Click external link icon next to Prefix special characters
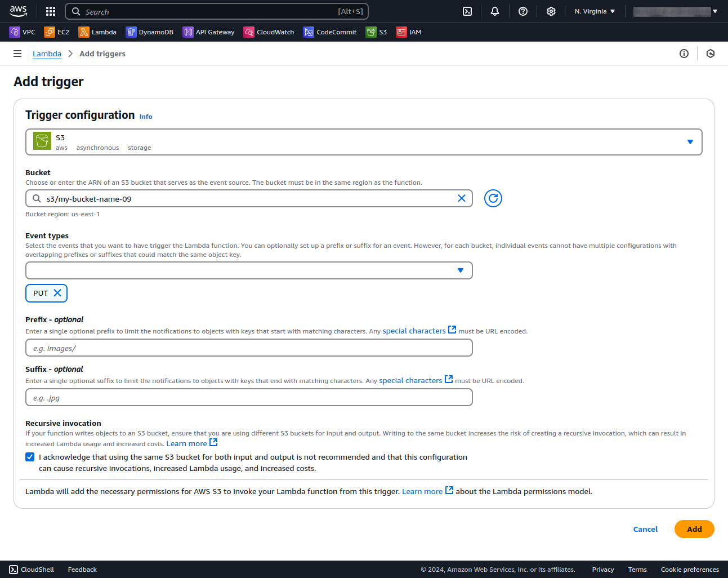This screenshot has height=578, width=728. click(452, 330)
